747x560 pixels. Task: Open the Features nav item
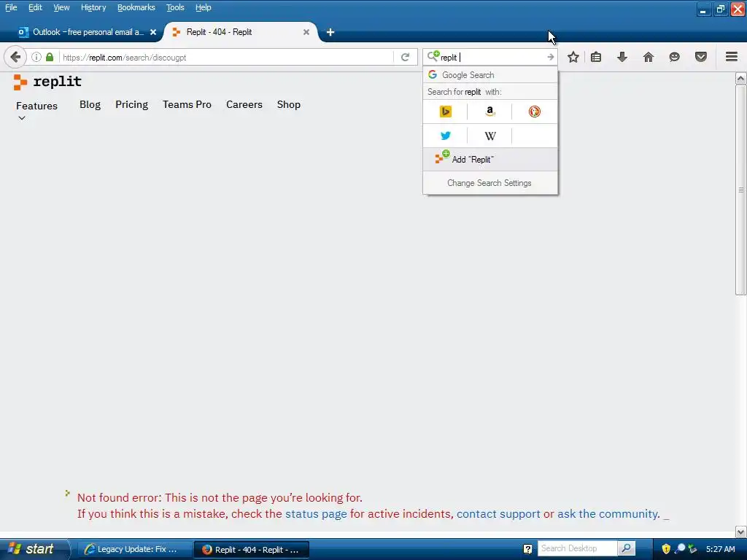click(x=36, y=106)
